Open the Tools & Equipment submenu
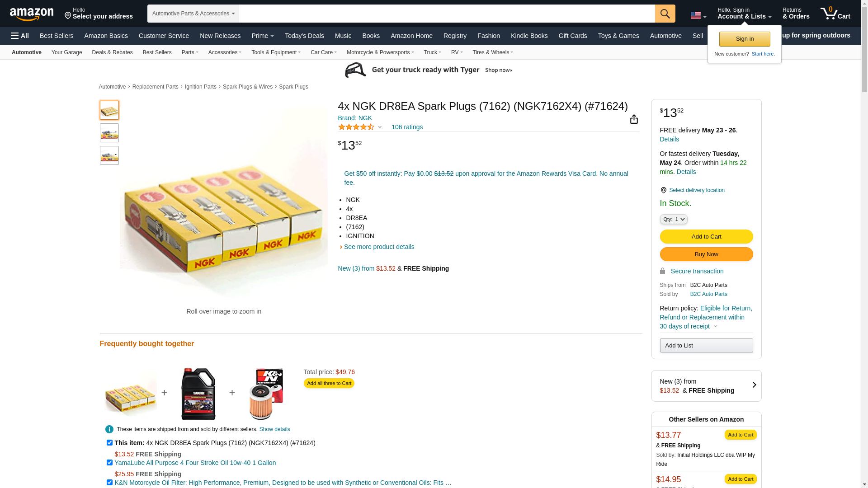The image size is (868, 488). coord(276,52)
